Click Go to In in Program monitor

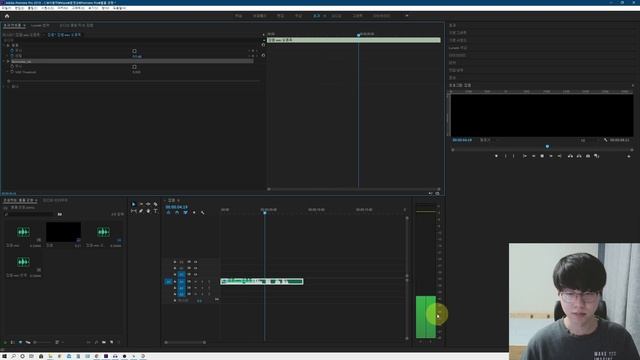coord(524,156)
